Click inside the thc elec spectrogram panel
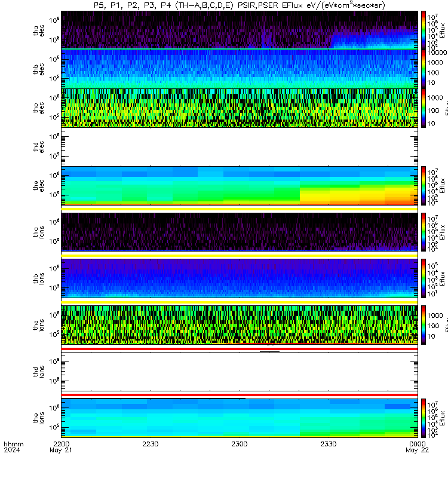The width and height of the screenshot is (448, 478). tap(240, 108)
